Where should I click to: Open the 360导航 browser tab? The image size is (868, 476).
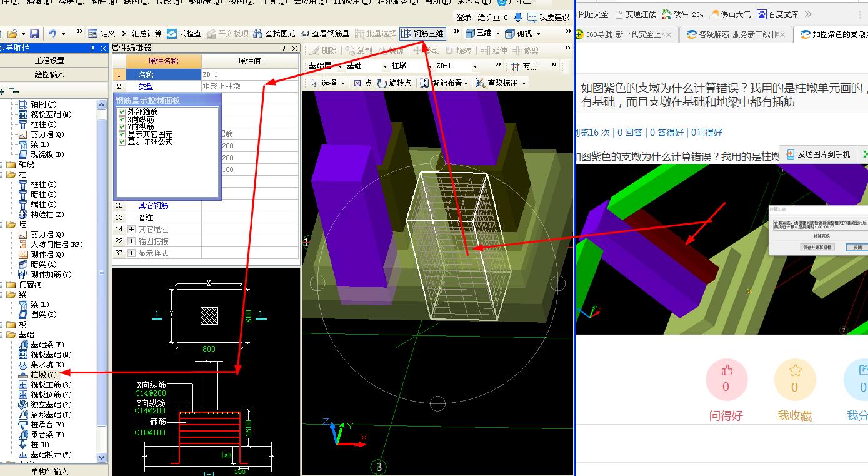pyautogui.click(x=626, y=34)
